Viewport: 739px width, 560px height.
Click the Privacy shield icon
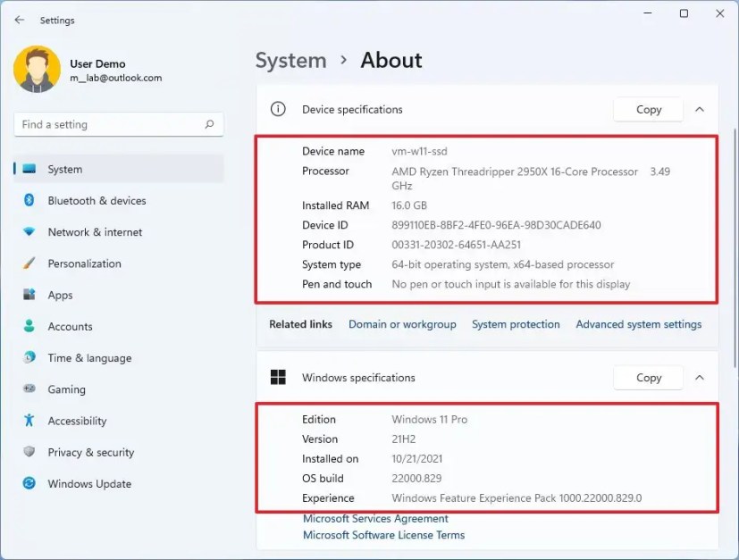29,452
